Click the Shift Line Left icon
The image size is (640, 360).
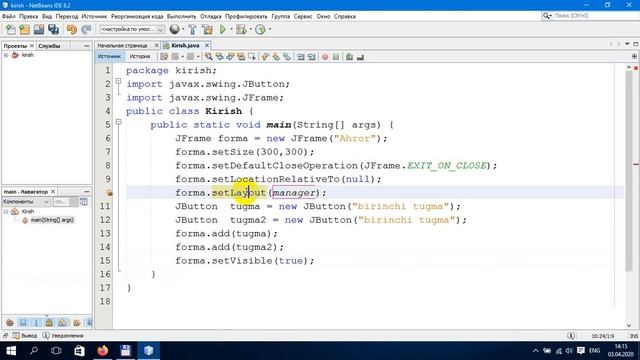(301, 57)
